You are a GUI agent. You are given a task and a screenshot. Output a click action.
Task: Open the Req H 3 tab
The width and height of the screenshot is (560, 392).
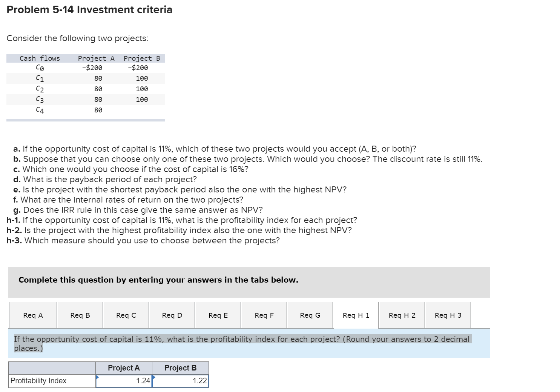tap(448, 315)
